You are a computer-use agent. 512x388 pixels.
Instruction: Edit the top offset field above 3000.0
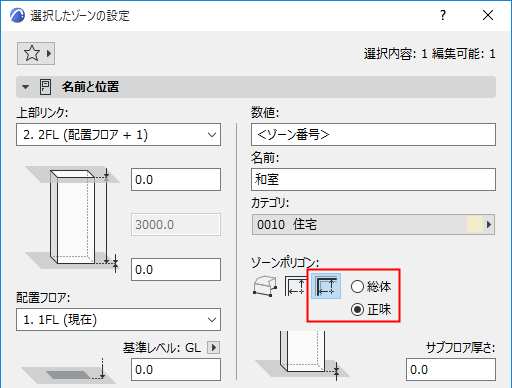pyautogui.click(x=176, y=180)
